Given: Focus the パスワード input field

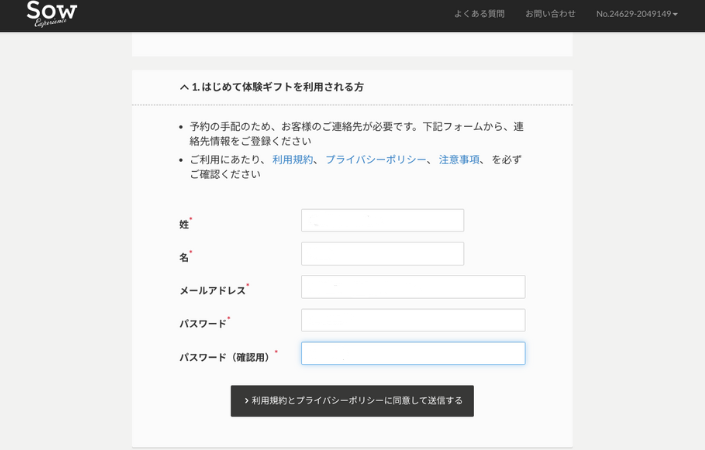Looking at the screenshot, I should pos(413,320).
